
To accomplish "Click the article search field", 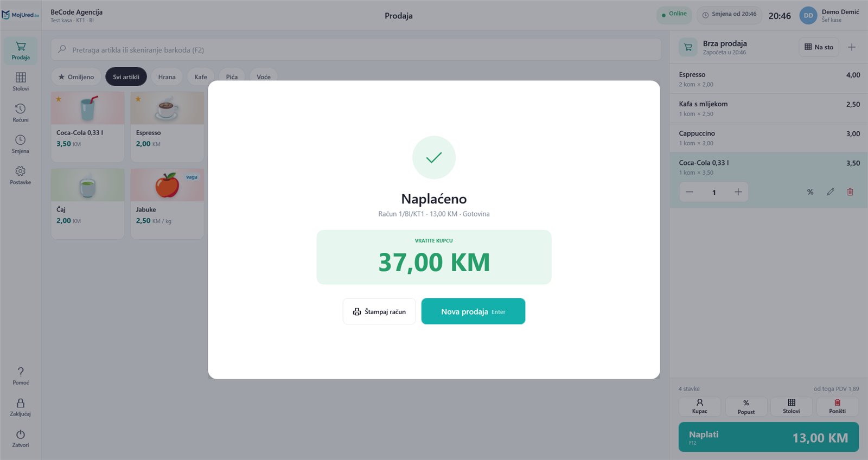I will coord(356,50).
